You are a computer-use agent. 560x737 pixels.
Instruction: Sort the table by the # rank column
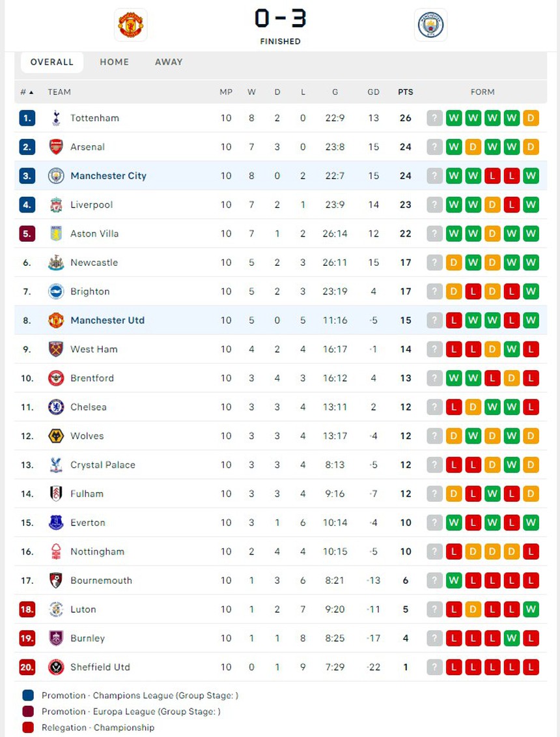[x=27, y=92]
